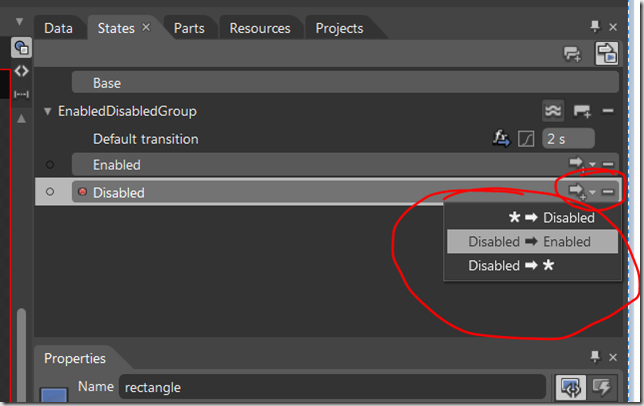Click the default transition duration field
644x406 pixels.
point(568,138)
